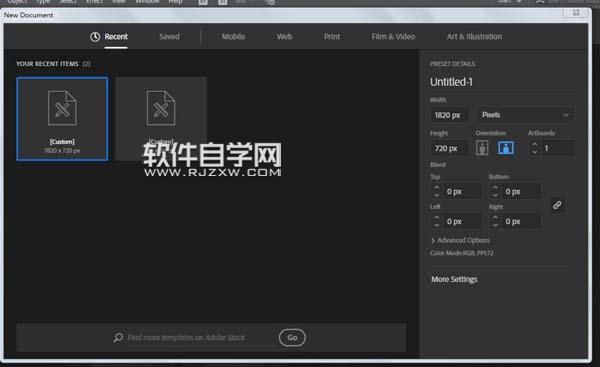Screen dimensions: 600x367
Task: Increase the Right bleed value
Action: click(495, 218)
